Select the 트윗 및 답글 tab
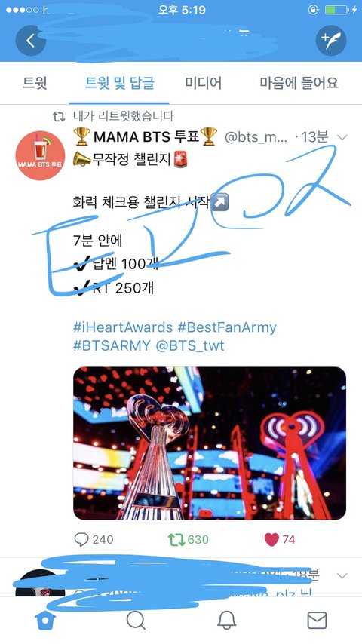The height and width of the screenshot is (644, 362). (x=120, y=83)
